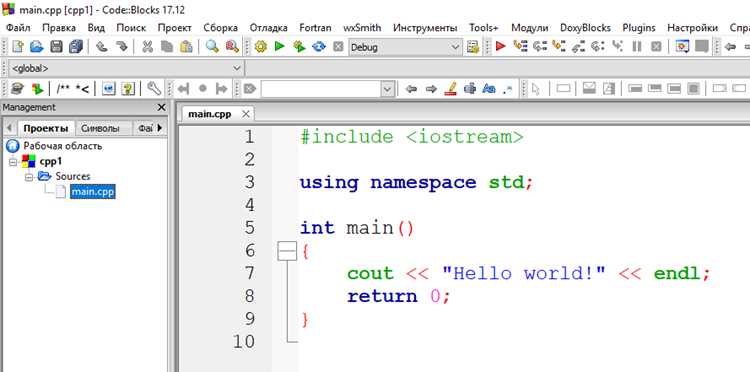Undo the last edit
The width and height of the screenshot is (750, 372).
tap(101, 46)
